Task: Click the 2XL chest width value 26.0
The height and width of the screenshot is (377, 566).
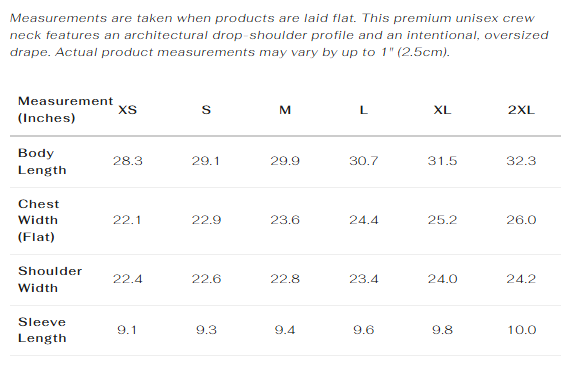Action: tap(521, 220)
